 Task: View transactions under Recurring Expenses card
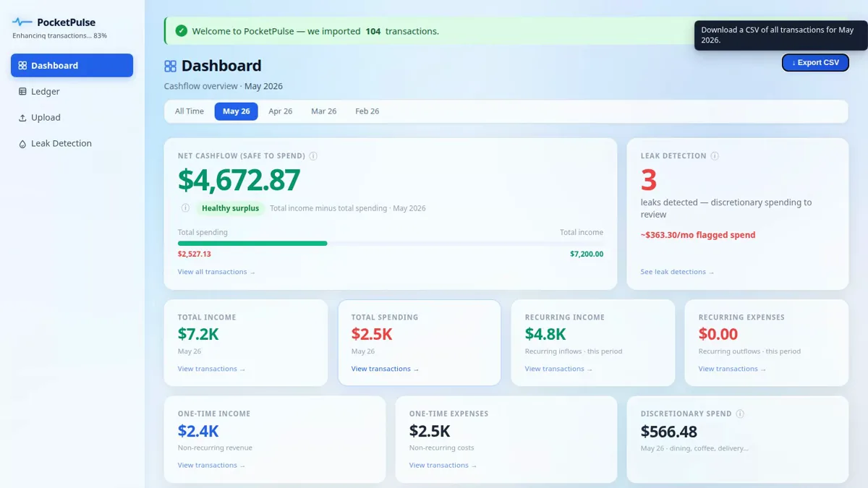tap(732, 369)
